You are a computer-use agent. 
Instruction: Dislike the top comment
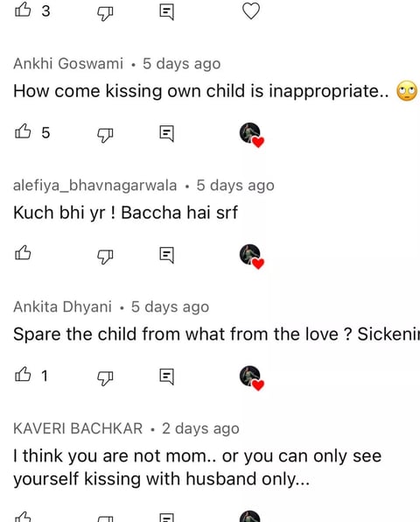pyautogui.click(x=105, y=13)
